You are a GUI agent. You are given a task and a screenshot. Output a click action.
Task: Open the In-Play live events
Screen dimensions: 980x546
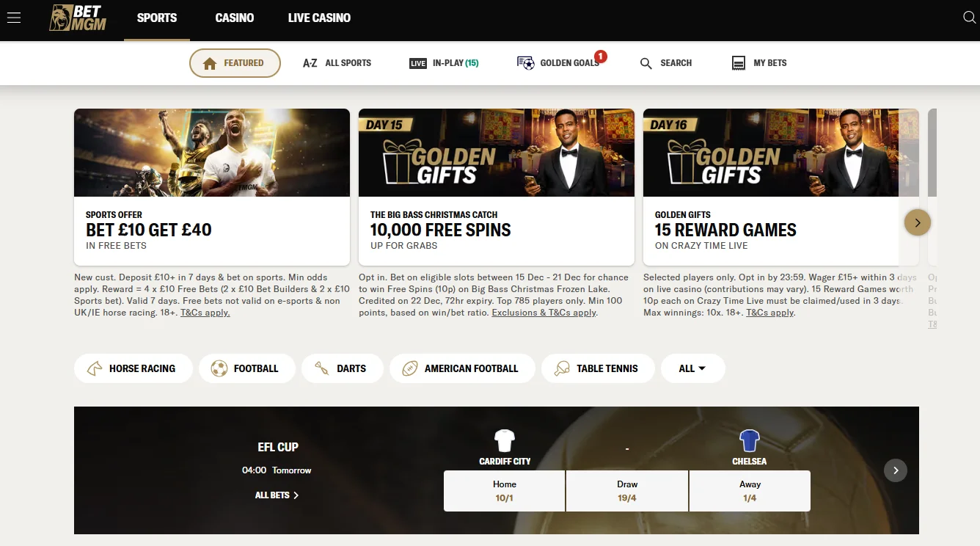pyautogui.click(x=445, y=63)
